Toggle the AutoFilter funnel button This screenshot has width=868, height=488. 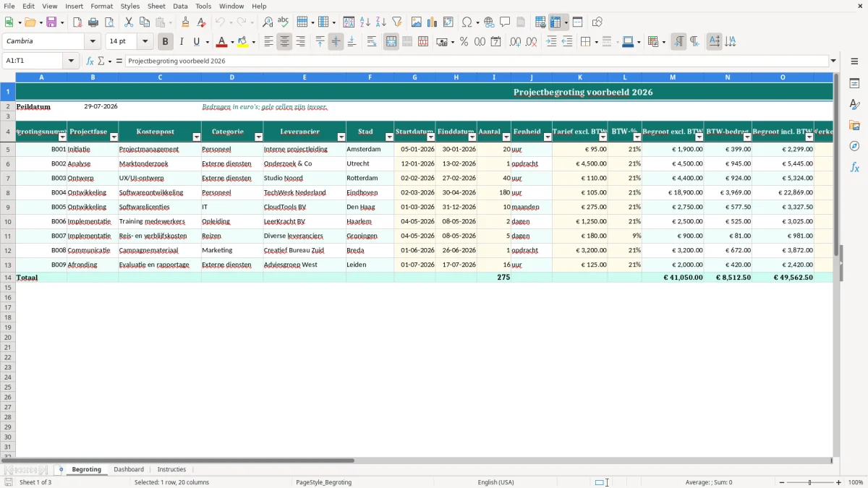(x=397, y=22)
